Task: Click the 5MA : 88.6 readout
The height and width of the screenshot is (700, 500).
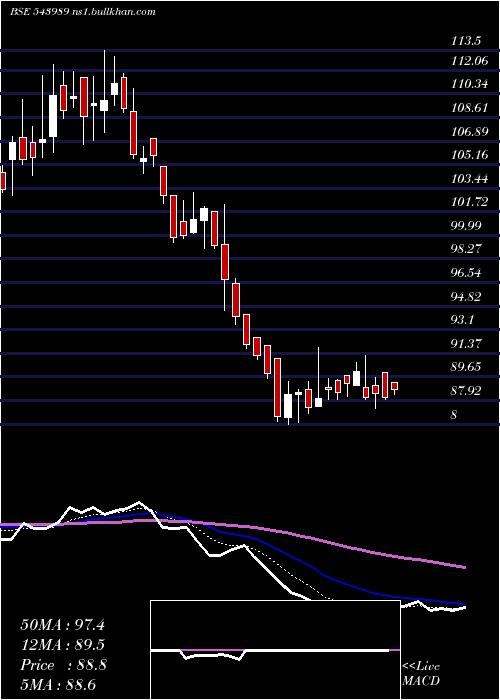Action: 58,685
